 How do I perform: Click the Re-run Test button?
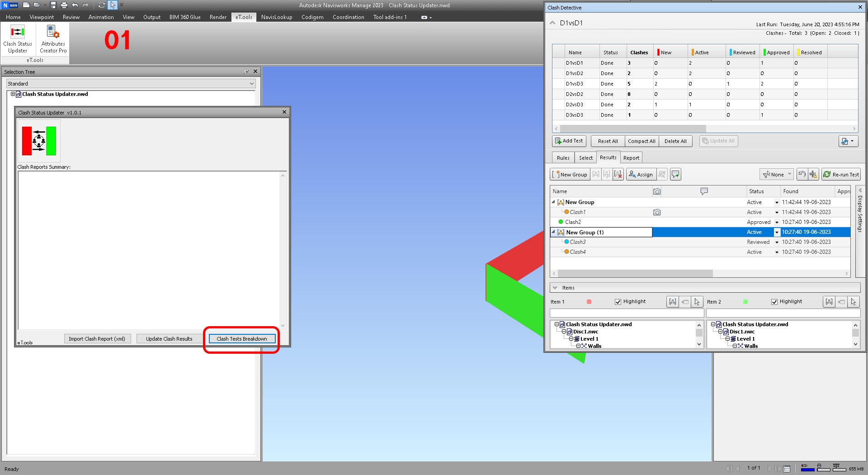841,174
